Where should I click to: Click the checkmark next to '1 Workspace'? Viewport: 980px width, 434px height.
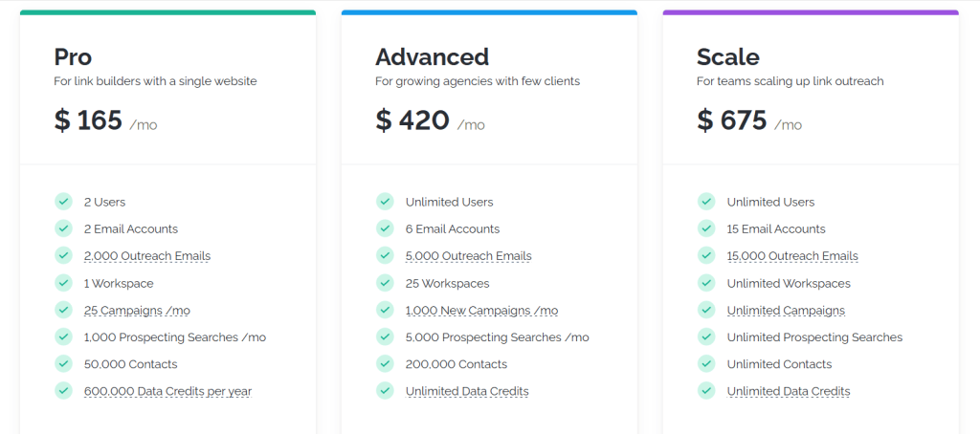point(63,283)
